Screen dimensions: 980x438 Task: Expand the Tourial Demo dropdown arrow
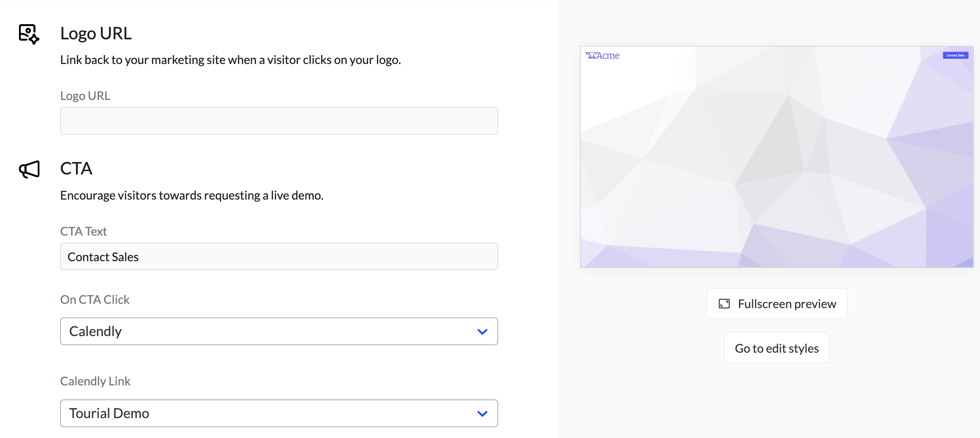pos(482,414)
